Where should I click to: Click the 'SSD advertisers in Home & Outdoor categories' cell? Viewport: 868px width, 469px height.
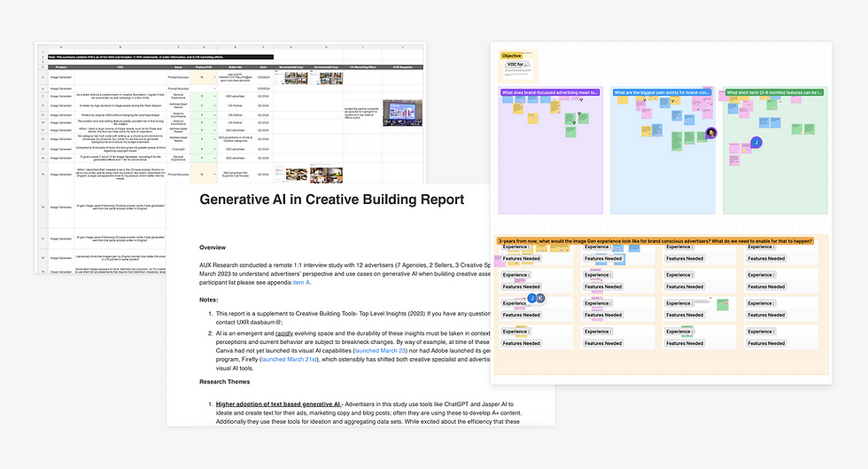236,139
